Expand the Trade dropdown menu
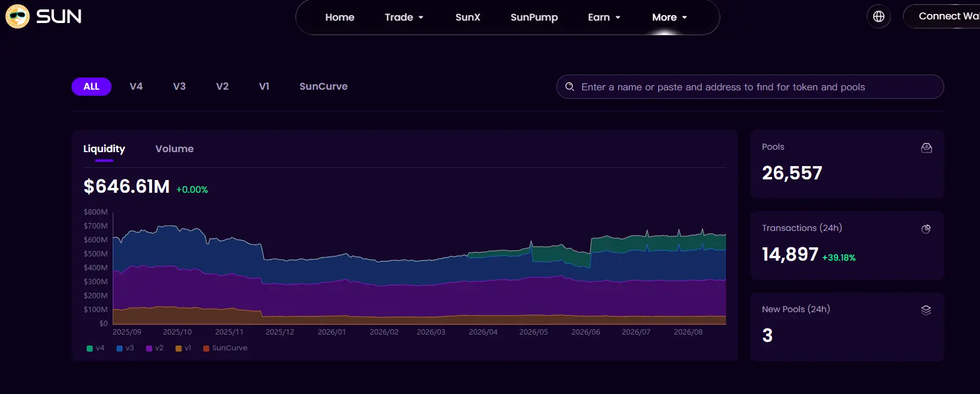The width and height of the screenshot is (980, 394). (x=404, y=17)
